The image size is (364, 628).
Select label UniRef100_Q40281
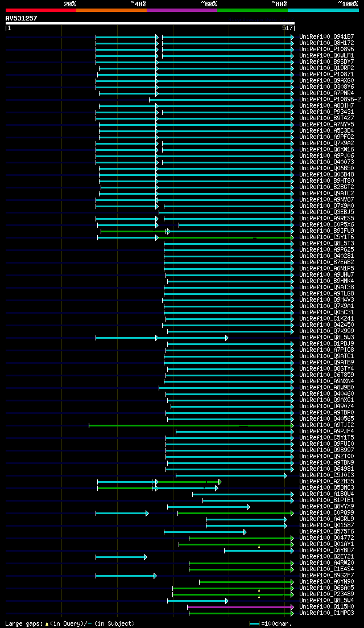tap(327, 256)
